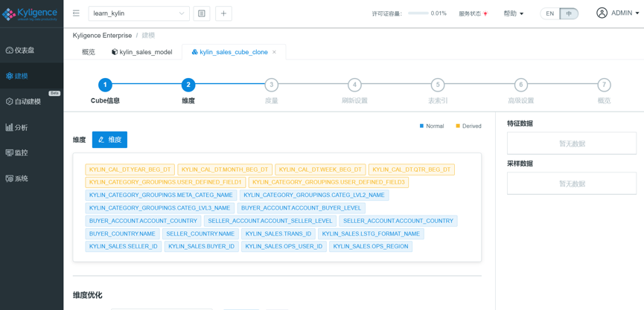Click the plus icon to add project
Viewport: 644px width, 310px height.
[223, 13]
